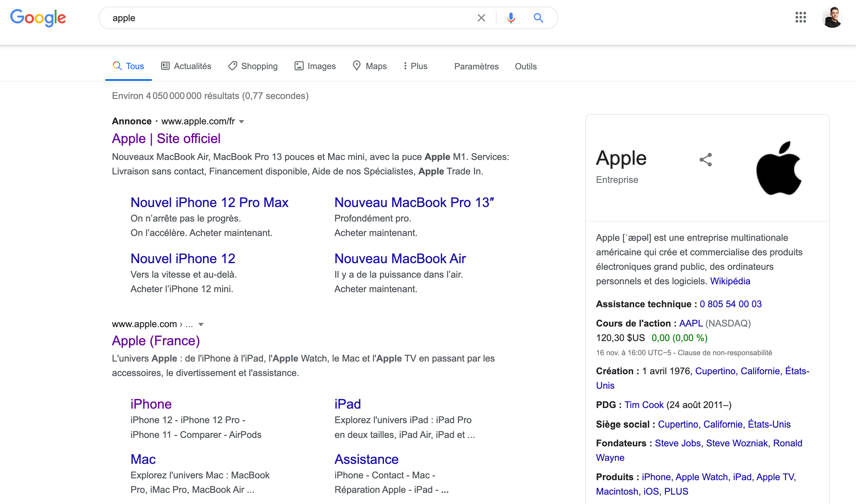
Task: Open the Outils tools option
Action: pyautogui.click(x=525, y=66)
